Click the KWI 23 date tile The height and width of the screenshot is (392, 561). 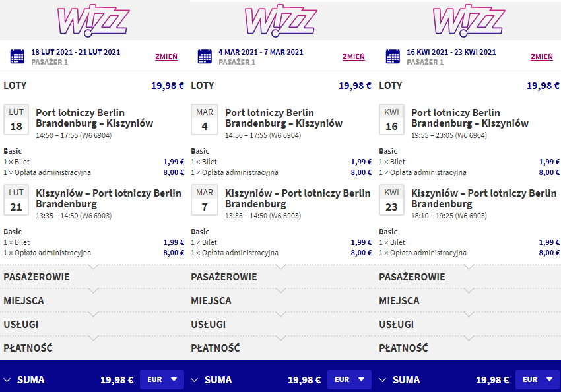(392, 200)
